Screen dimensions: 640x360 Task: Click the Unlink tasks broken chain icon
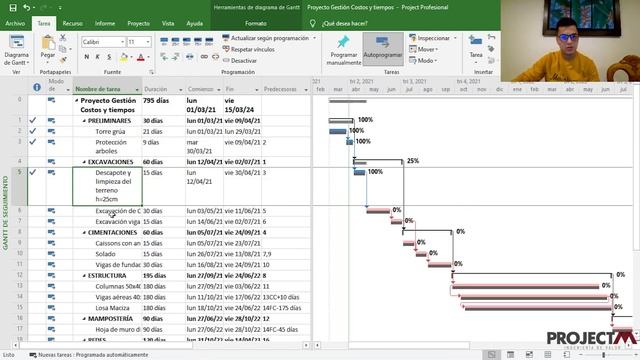point(215,57)
